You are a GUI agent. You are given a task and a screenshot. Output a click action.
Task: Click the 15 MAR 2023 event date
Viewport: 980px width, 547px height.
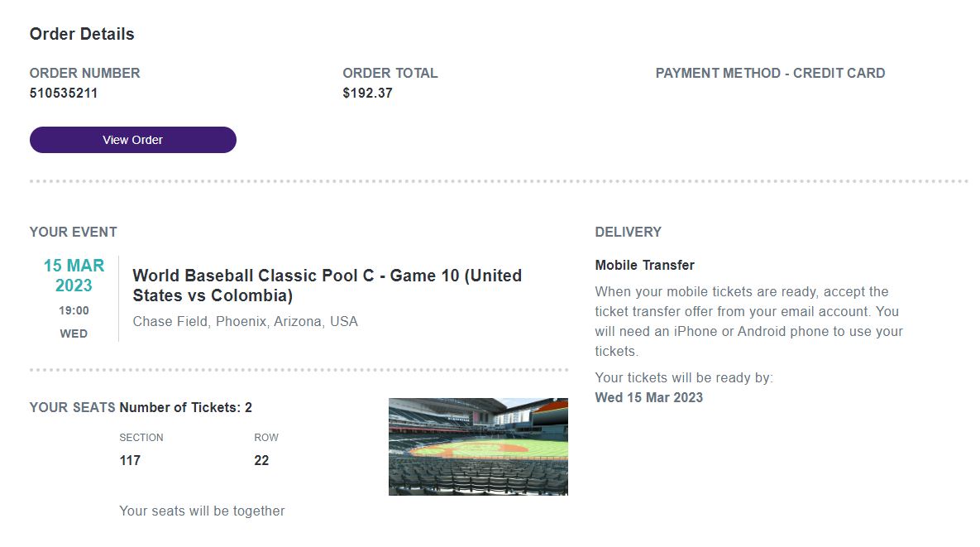click(74, 276)
